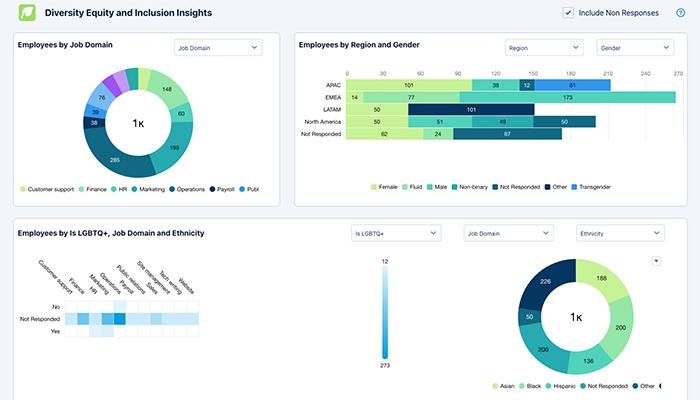The image size is (700, 400).
Task: Toggle Finance legend item in job domain chart
Action: [92, 189]
